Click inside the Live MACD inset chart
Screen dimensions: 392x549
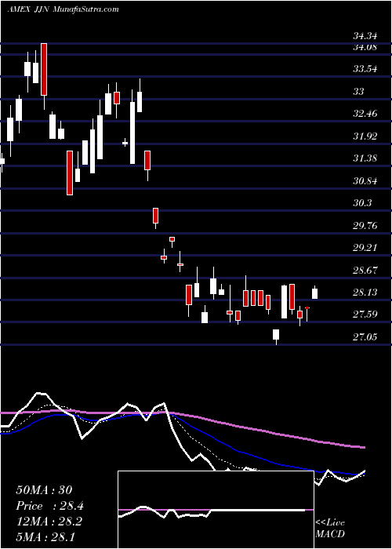[x=216, y=510]
